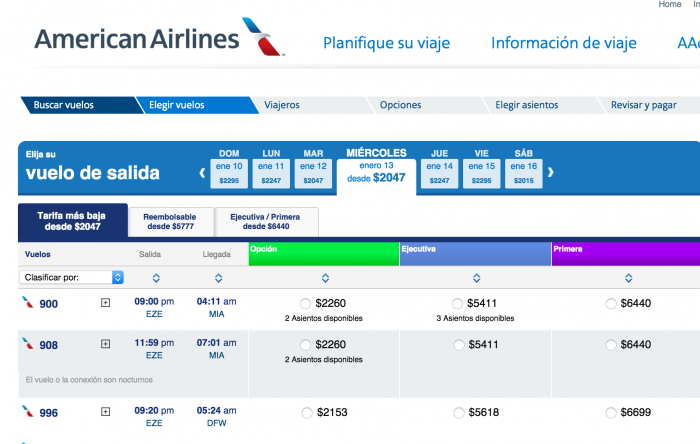700x444 pixels.
Task: Show later dates with right arrow
Action: [550, 172]
